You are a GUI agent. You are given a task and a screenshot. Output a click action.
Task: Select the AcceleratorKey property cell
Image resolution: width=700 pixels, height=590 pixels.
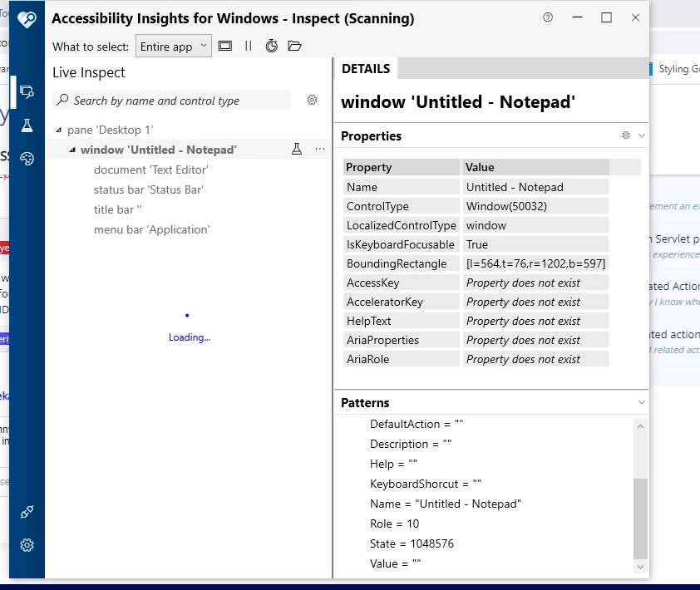point(402,302)
